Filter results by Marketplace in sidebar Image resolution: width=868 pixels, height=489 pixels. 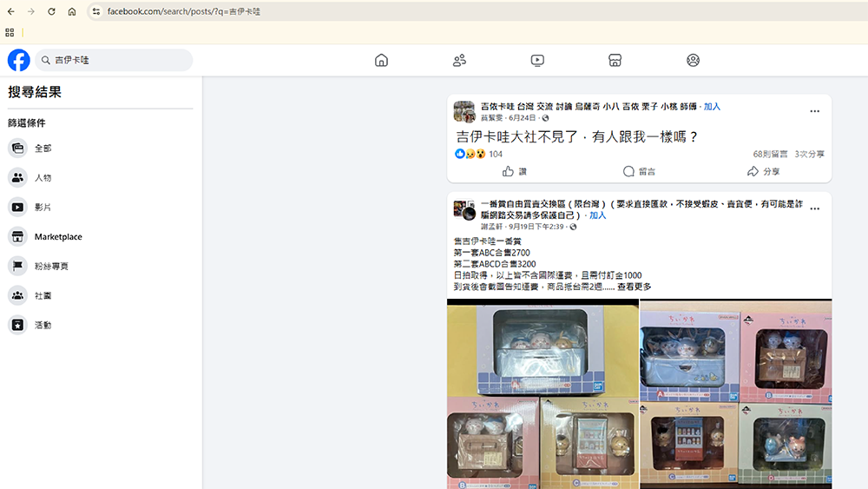tap(100, 236)
